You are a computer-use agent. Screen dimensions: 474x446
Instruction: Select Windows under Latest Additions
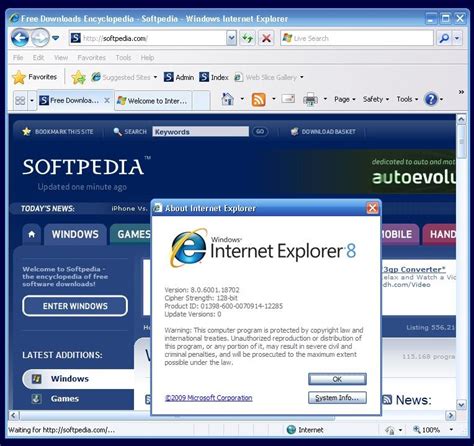click(78, 379)
